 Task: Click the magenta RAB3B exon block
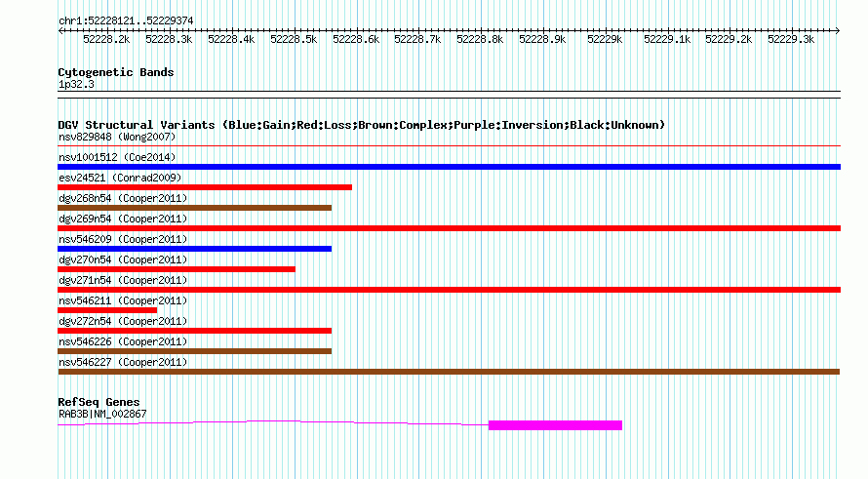coord(555,425)
